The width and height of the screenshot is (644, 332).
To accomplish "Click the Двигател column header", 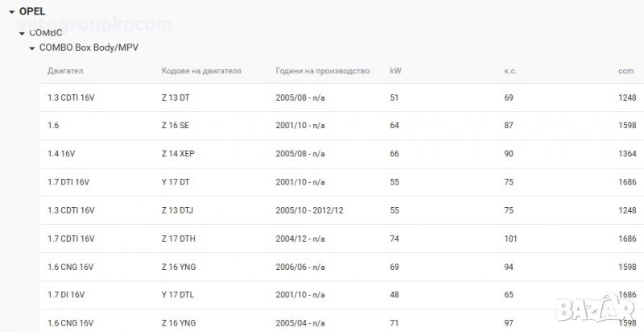I will point(66,71).
